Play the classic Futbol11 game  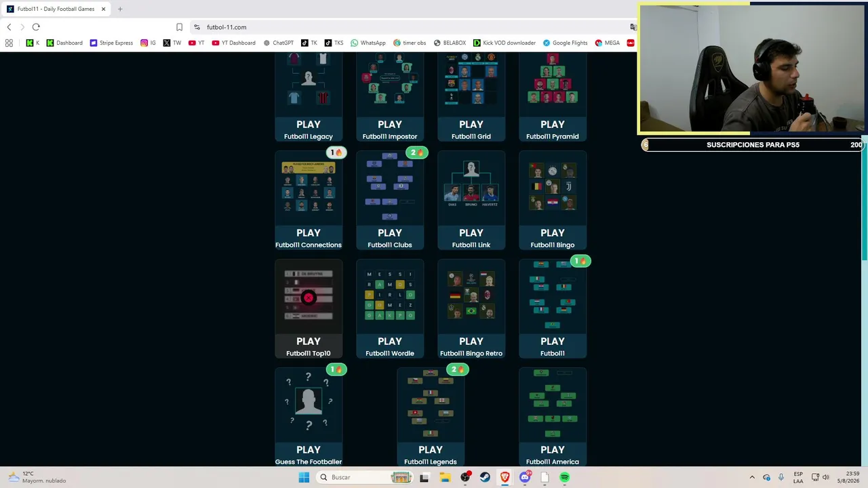(553, 341)
